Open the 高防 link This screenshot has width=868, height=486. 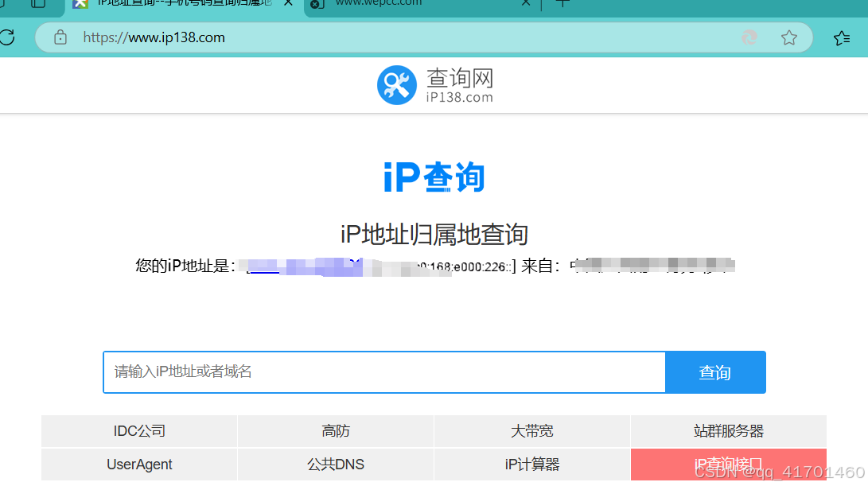pyautogui.click(x=335, y=430)
